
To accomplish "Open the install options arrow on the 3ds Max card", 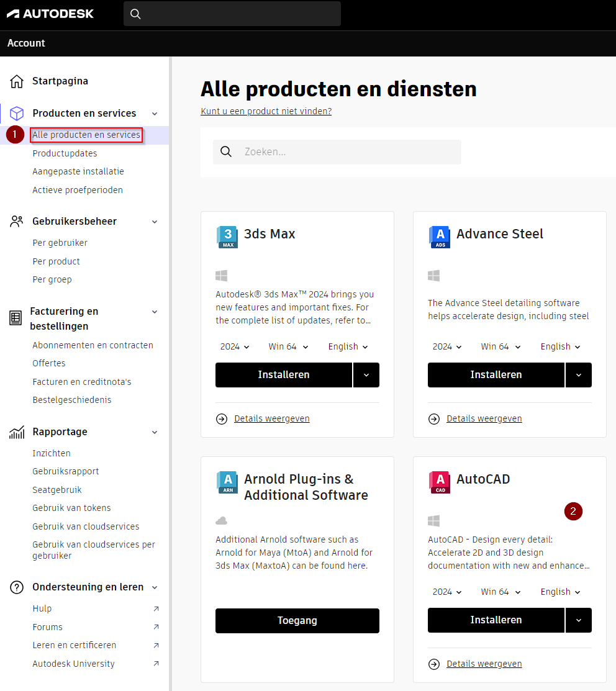I will (x=366, y=375).
